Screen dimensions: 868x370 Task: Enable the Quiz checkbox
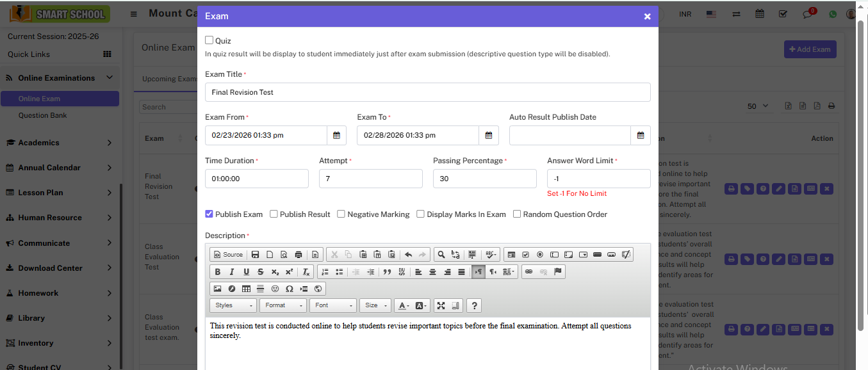click(x=209, y=40)
